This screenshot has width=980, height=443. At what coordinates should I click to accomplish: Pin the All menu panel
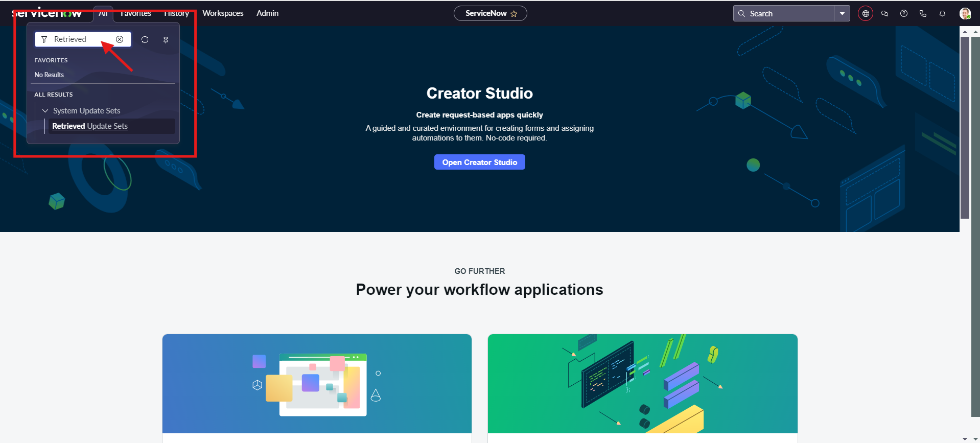point(166,40)
